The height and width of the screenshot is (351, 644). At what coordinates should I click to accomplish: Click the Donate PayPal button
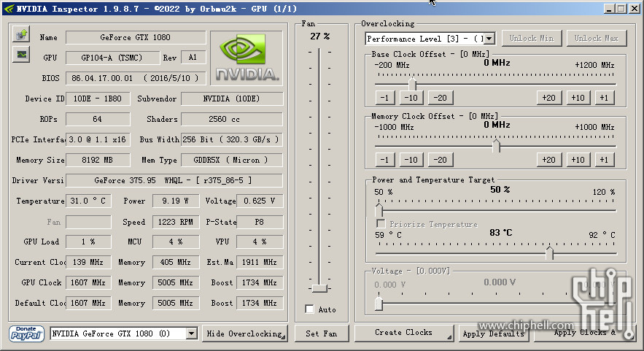[26, 333]
